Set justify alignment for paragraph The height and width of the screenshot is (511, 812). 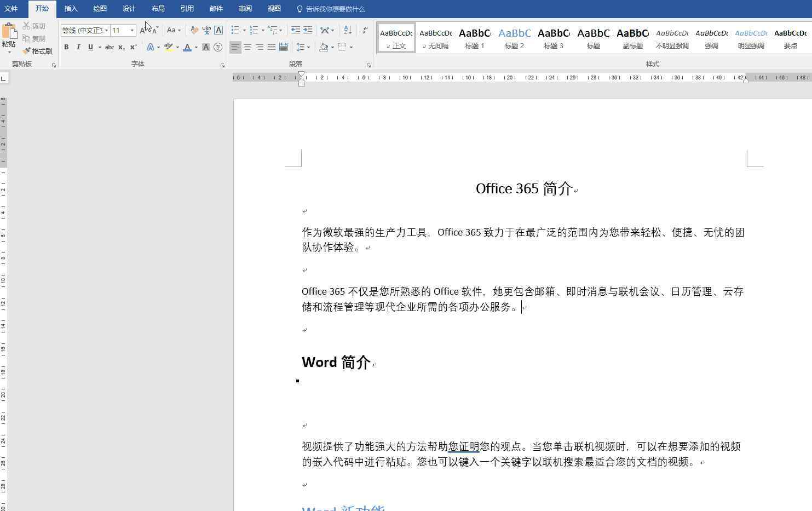[x=272, y=47]
